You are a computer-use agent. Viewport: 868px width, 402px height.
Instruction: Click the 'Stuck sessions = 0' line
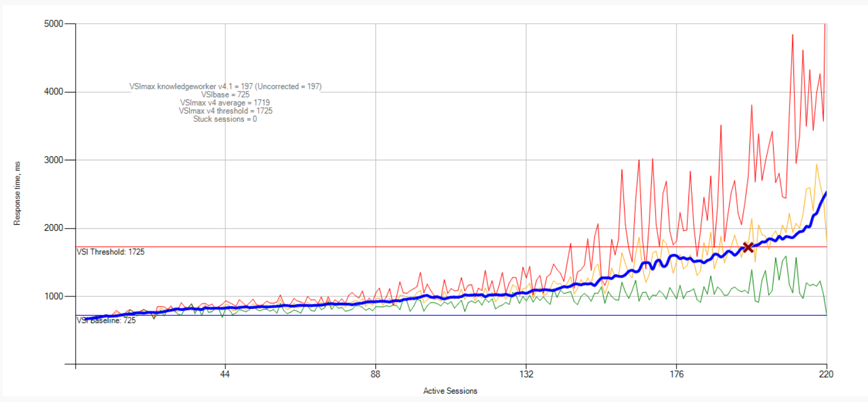point(225,119)
